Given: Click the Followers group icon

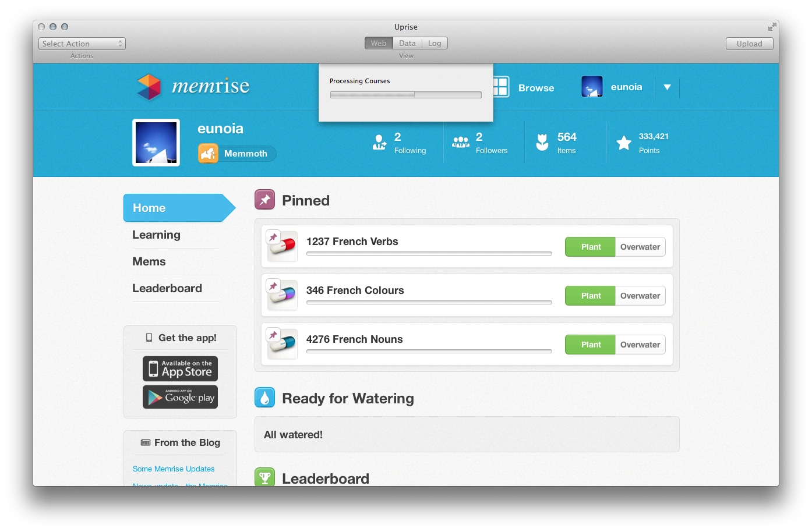Looking at the screenshot, I should click(461, 142).
